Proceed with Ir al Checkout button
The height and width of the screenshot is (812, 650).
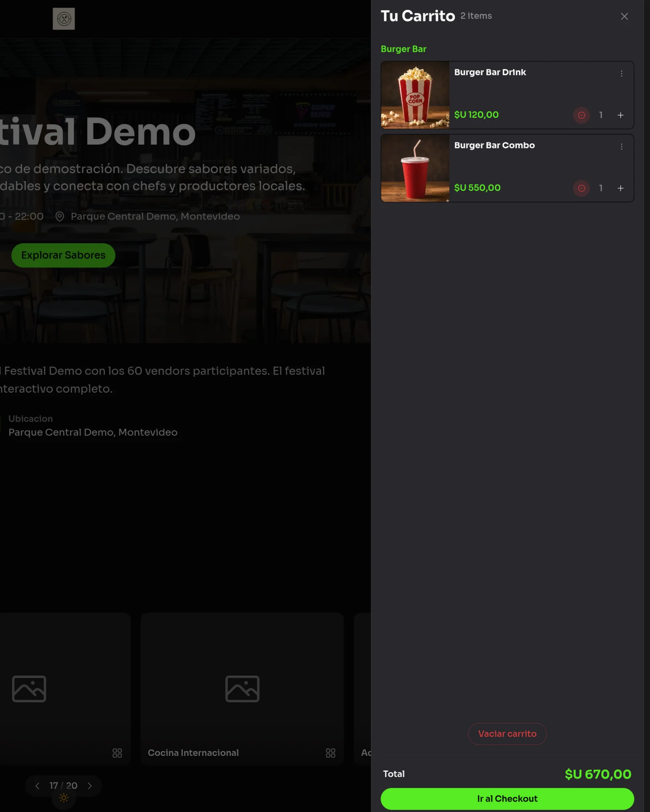(x=507, y=799)
